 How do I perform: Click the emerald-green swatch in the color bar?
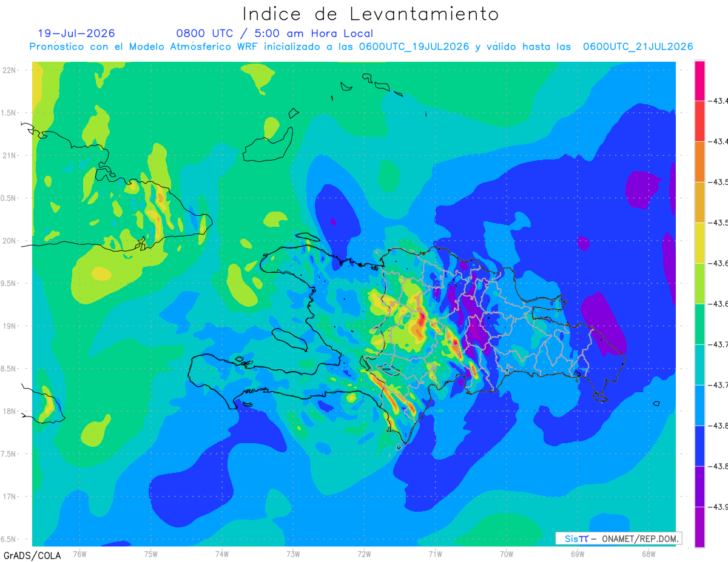[699, 324]
